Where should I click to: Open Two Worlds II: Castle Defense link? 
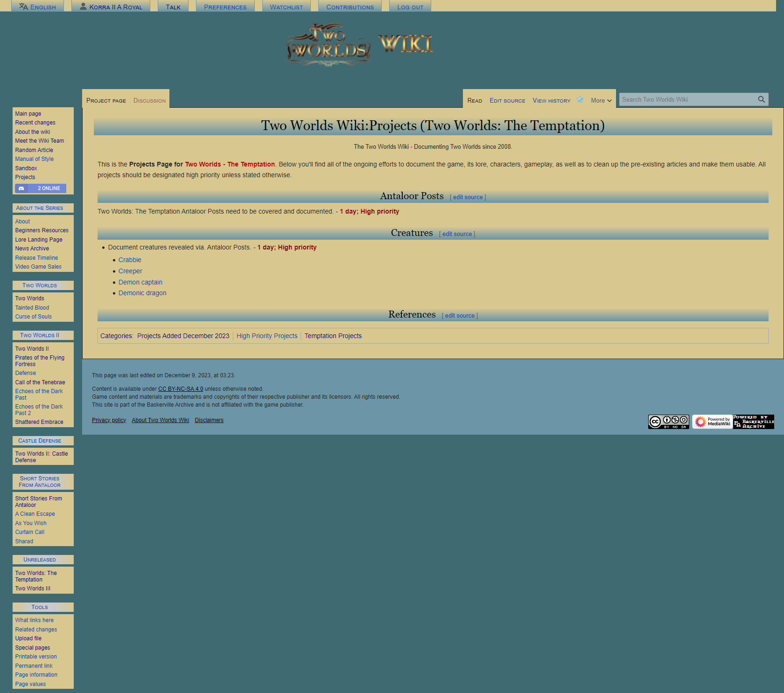pos(42,457)
